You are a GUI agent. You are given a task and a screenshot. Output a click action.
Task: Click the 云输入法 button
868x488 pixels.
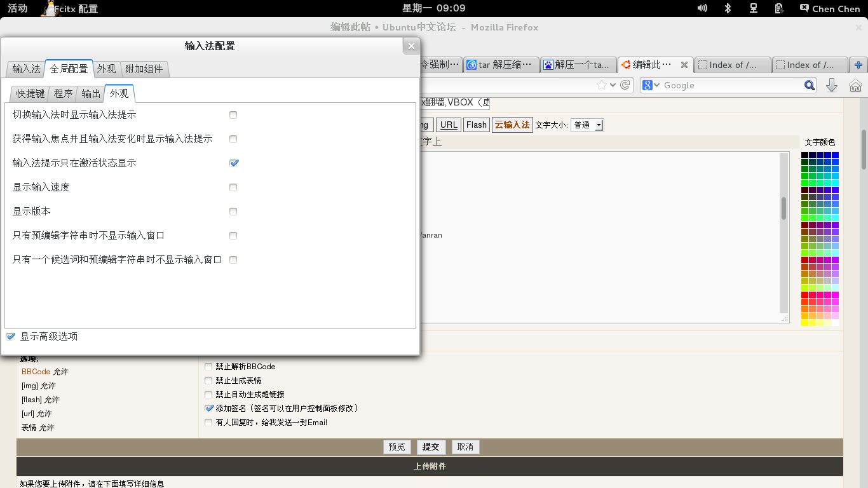point(512,125)
